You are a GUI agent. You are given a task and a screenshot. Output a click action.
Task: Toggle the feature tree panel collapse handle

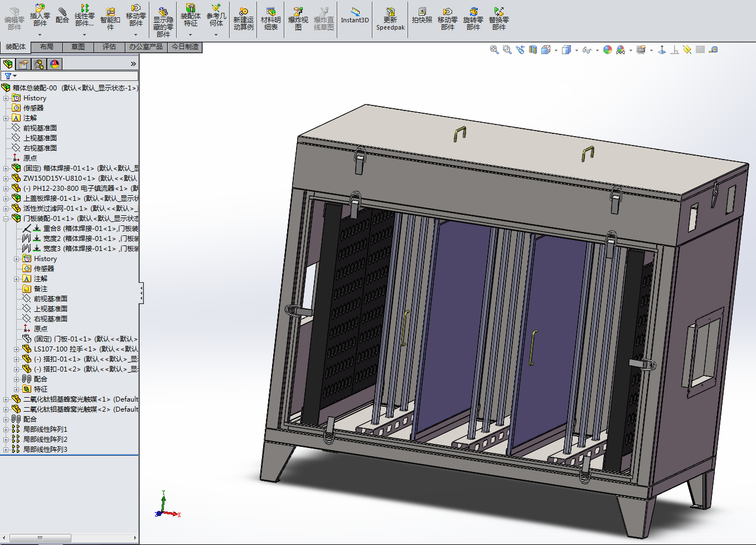pyautogui.click(x=142, y=293)
